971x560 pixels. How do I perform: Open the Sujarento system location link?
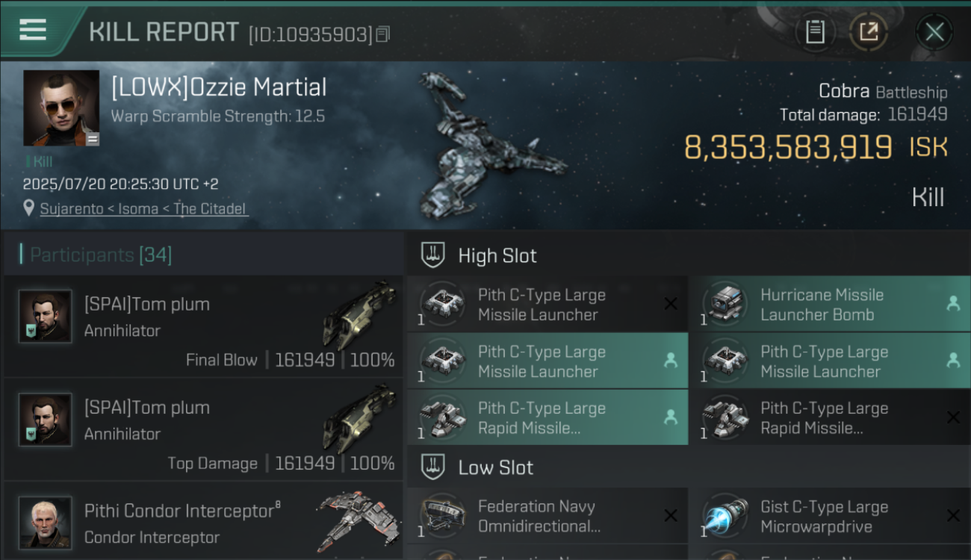[x=143, y=209]
